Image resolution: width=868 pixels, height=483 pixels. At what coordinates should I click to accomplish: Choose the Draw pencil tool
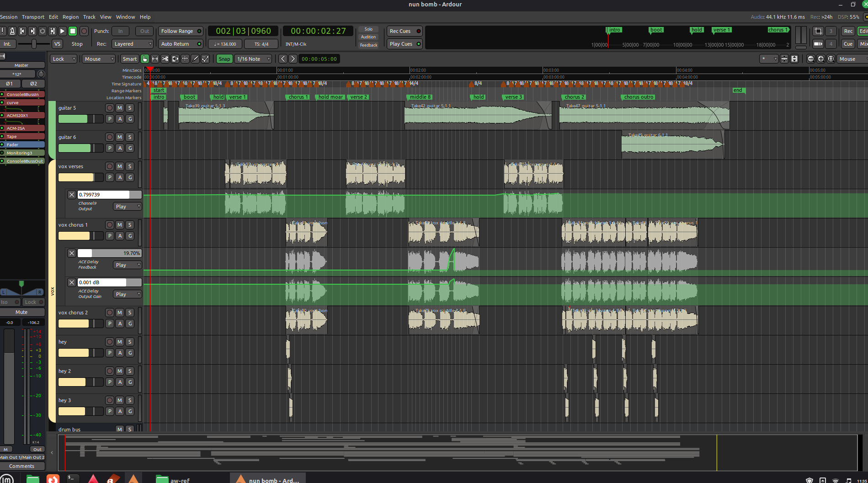(x=195, y=59)
